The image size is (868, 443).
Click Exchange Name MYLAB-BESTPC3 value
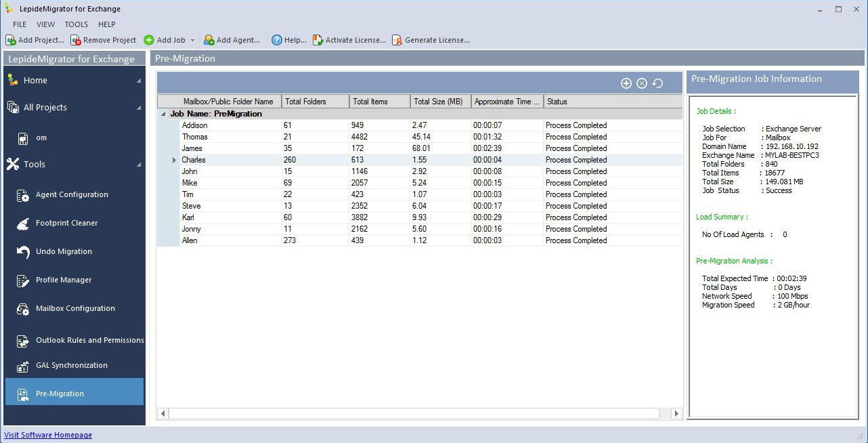(x=792, y=155)
